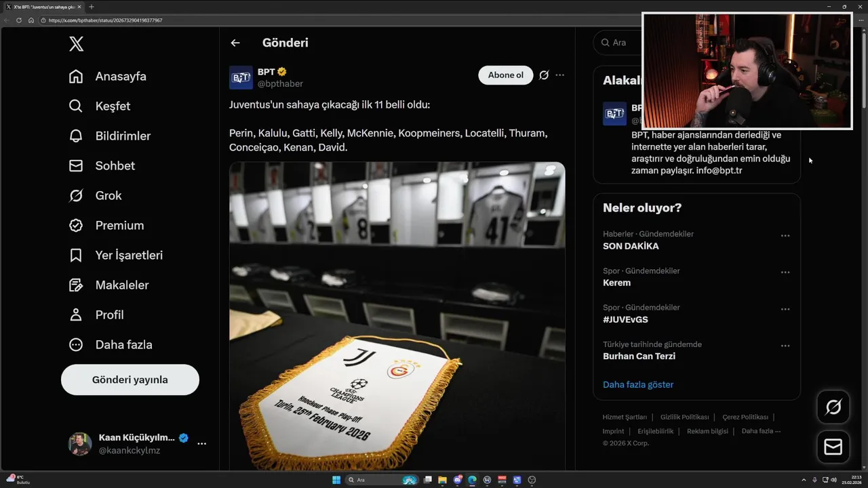Go back with the Gönderi arrow

235,43
